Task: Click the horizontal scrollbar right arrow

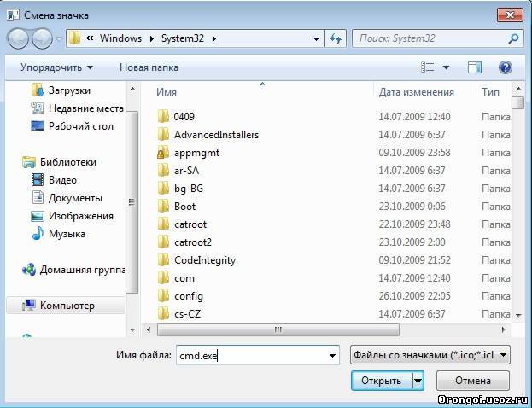Action: click(x=504, y=329)
